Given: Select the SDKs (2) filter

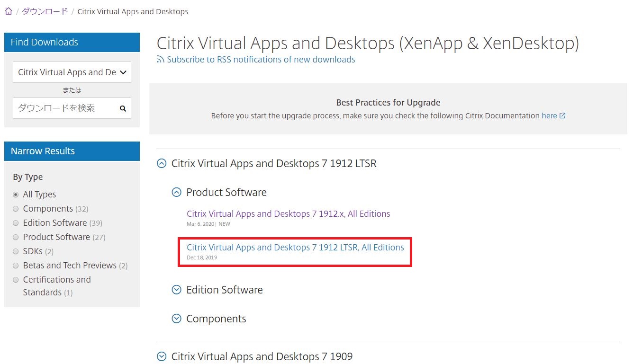Looking at the screenshot, I should (16, 251).
